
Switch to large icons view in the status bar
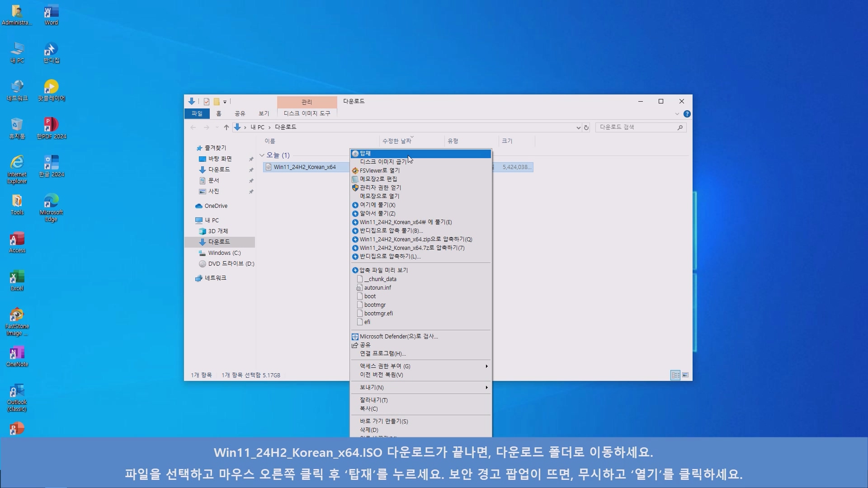pyautogui.click(x=685, y=375)
